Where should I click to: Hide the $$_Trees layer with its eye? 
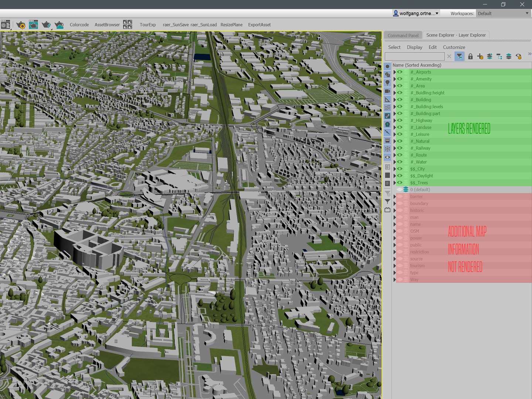tap(400, 183)
